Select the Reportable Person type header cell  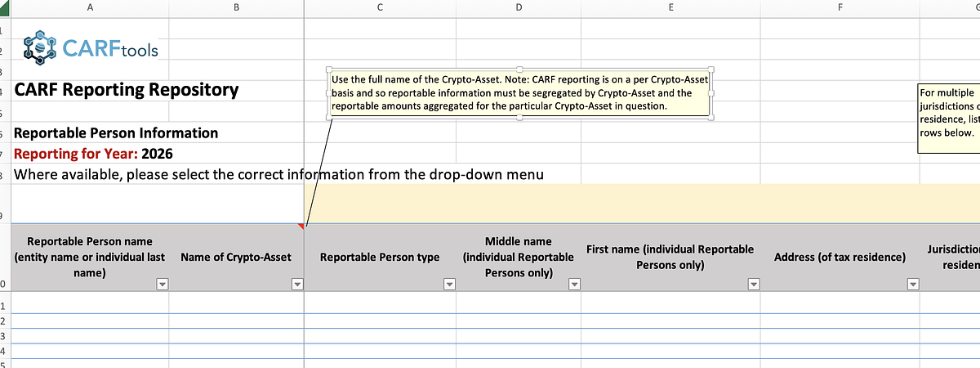380,257
